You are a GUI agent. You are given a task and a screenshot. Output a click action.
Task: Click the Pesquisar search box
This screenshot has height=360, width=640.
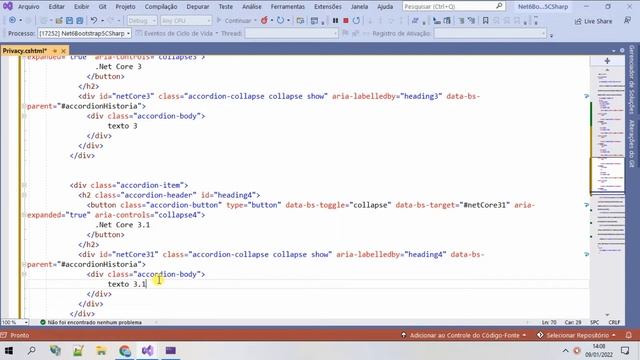pyautogui.click(x=453, y=7)
